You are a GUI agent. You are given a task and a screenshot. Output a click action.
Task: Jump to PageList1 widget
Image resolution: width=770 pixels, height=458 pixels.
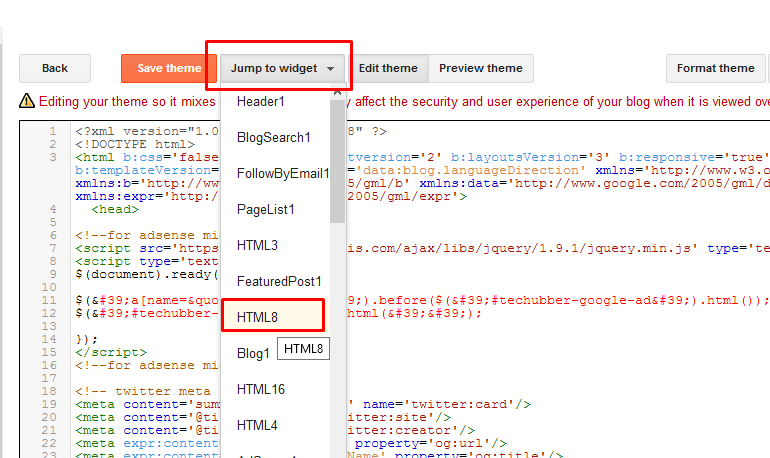coord(275,210)
